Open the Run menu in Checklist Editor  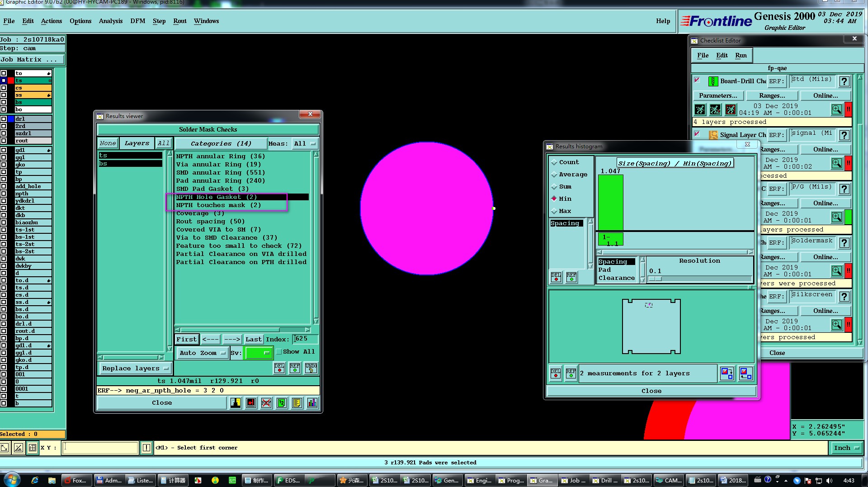click(741, 55)
